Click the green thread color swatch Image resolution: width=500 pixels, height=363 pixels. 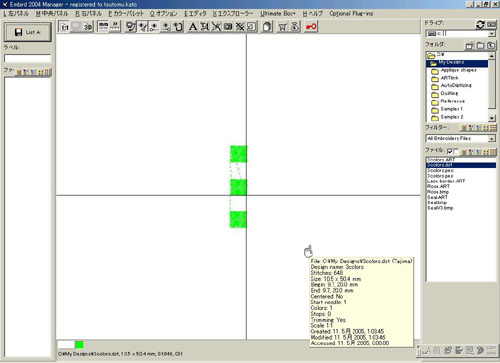[79, 345]
